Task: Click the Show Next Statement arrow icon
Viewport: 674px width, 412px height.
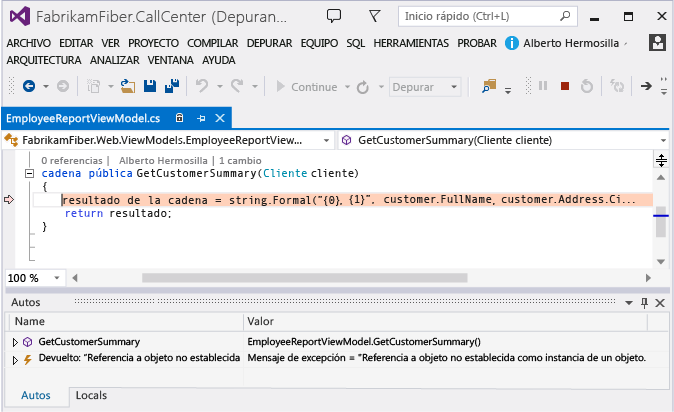Action: coord(646,86)
